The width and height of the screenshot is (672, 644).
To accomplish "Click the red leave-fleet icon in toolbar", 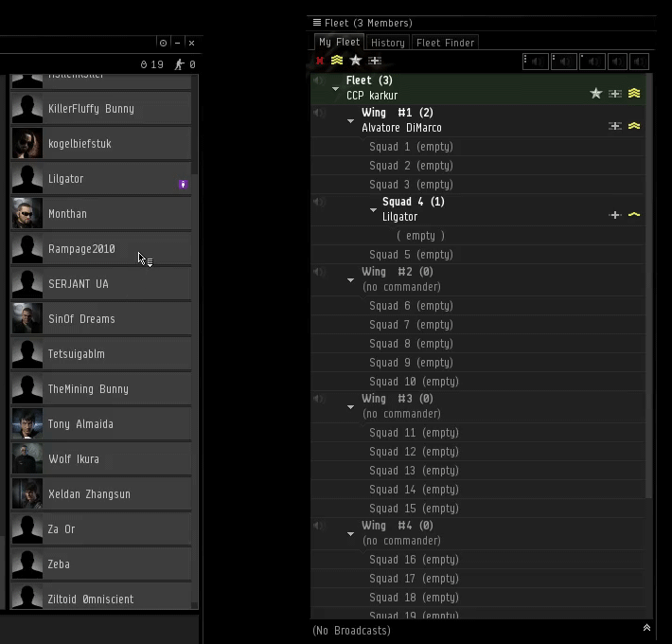I will (x=320, y=61).
